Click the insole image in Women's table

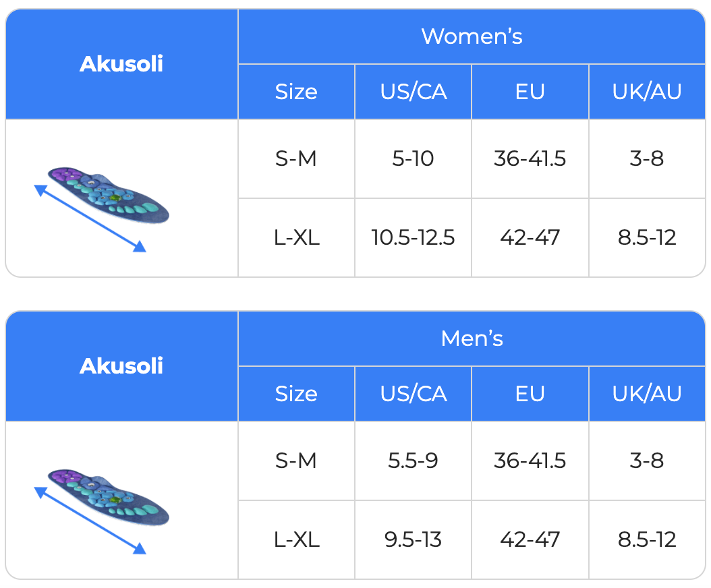pos(108,197)
